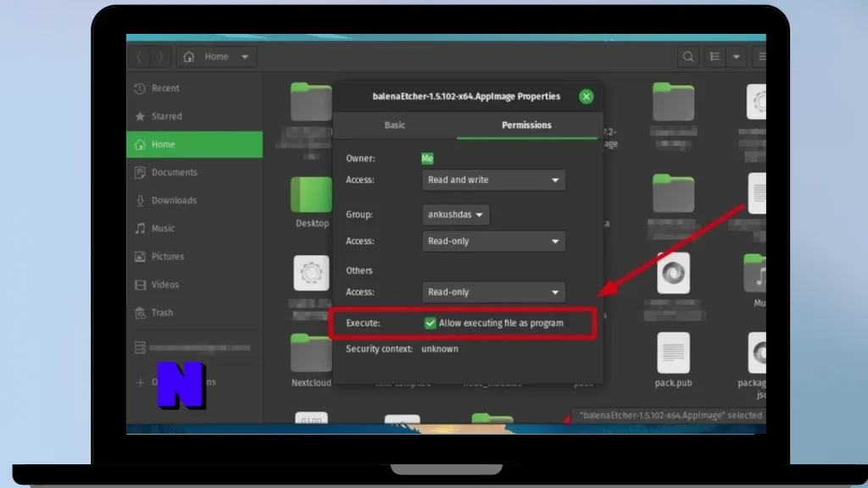Open Others Access Read-only dropdown
Viewport: 868px width, 488px height.
point(493,292)
